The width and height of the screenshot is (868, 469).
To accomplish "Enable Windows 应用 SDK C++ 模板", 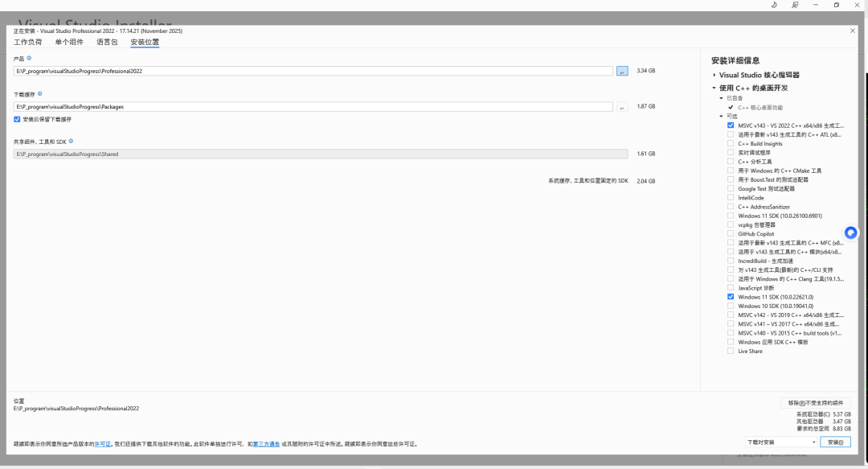I will [731, 342].
